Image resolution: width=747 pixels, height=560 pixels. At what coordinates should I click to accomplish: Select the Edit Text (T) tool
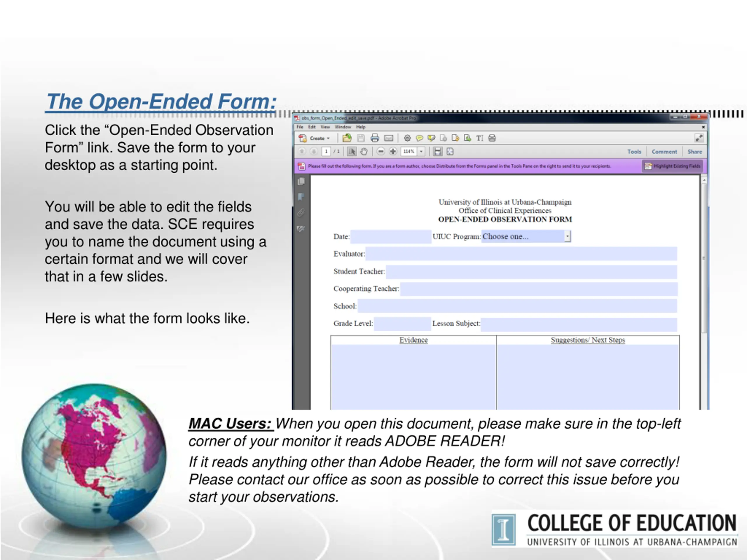pos(479,138)
